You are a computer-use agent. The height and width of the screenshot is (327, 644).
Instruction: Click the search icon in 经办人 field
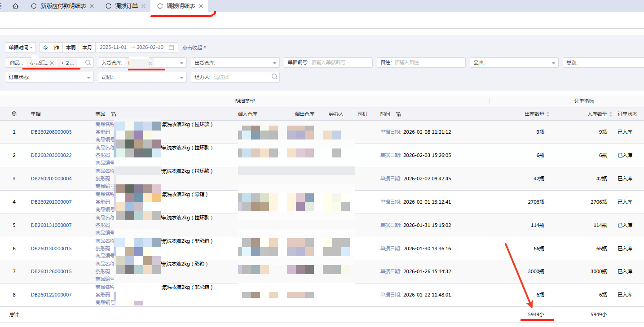pos(274,77)
